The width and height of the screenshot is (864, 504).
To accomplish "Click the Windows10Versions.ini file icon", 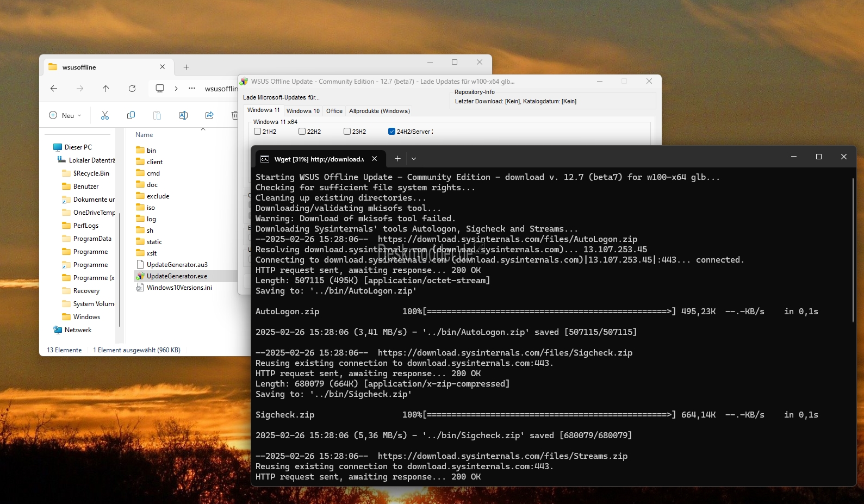I will tap(140, 288).
